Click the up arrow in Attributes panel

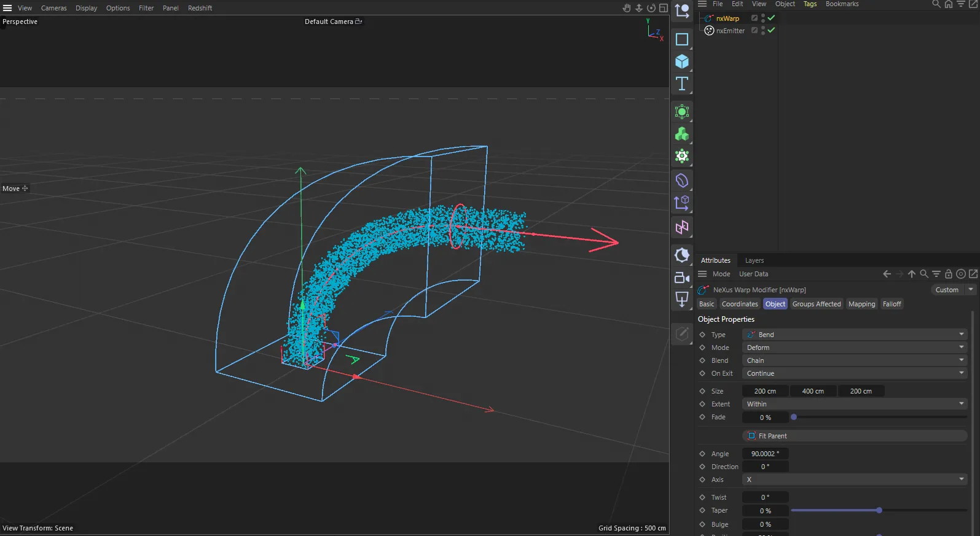912,274
